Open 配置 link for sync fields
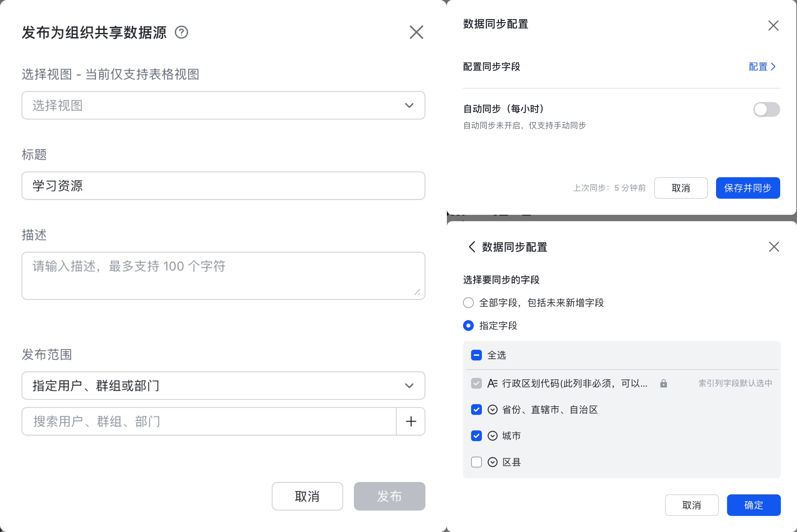The image size is (797, 532). coord(762,66)
